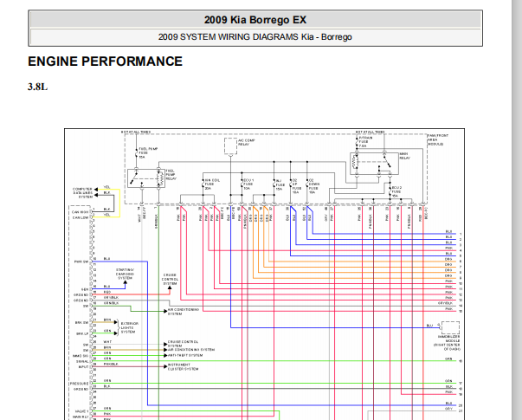
Task: Click the "ENGINE PERFORMANCE" heading
Action: pos(106,61)
